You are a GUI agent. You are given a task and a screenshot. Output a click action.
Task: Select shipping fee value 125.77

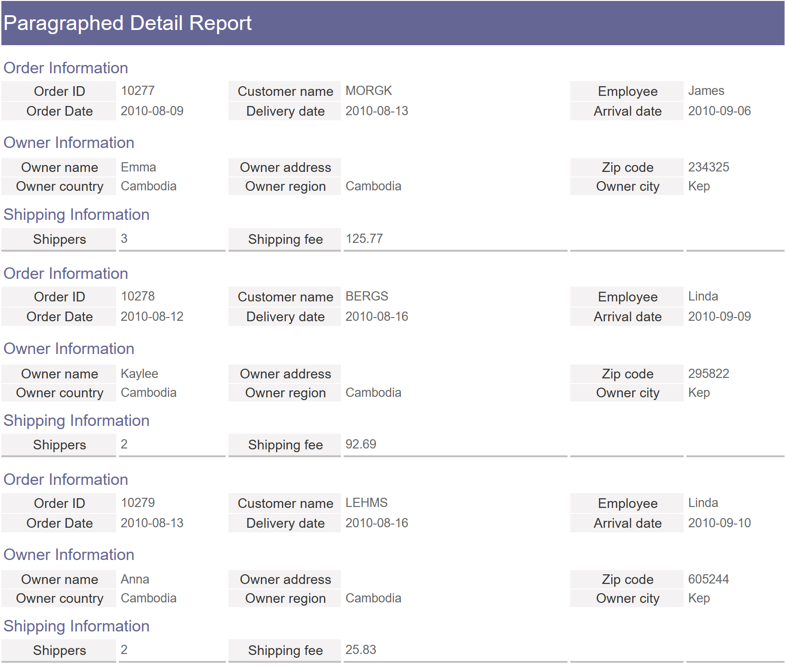(364, 239)
